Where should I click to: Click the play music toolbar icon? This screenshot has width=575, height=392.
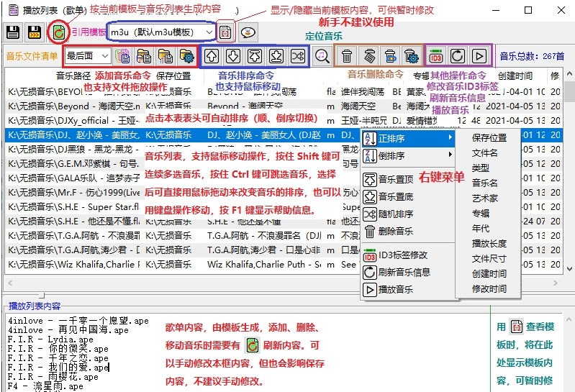(x=479, y=55)
